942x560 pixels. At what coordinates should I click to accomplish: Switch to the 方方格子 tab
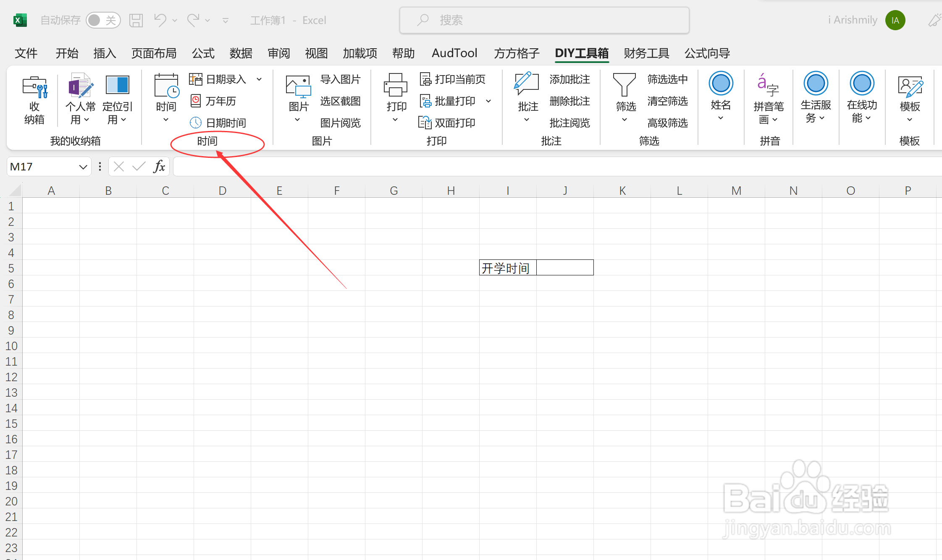click(517, 53)
